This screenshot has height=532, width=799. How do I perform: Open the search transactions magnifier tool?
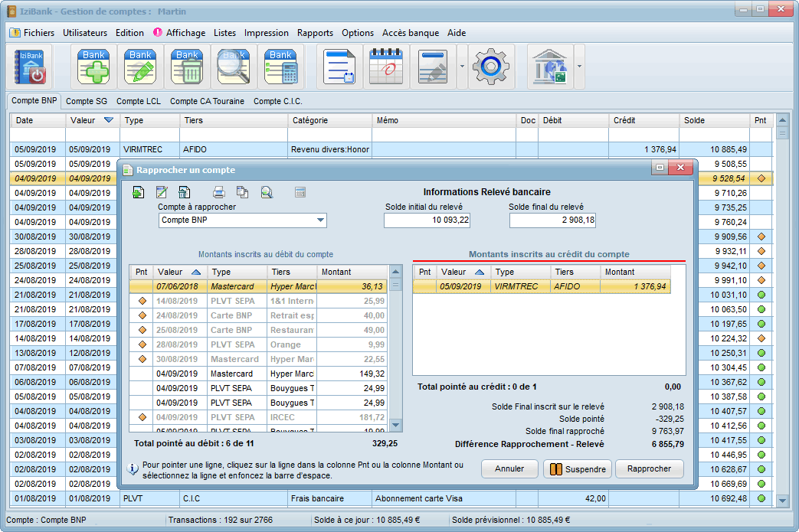click(x=234, y=67)
